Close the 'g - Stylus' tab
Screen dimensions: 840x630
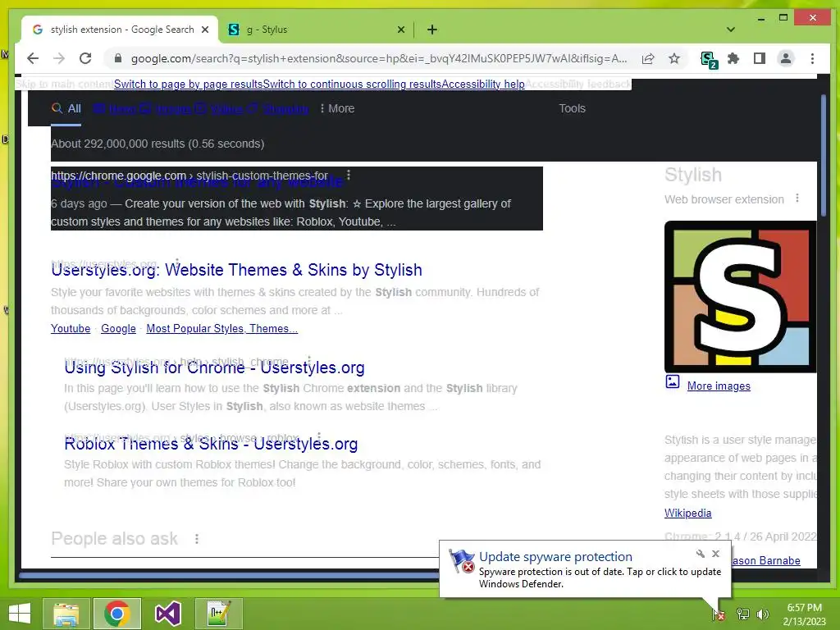[x=400, y=30]
